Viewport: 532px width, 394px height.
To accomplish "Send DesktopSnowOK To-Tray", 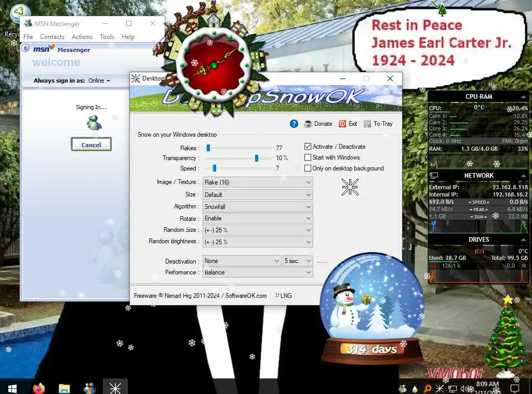I will [378, 124].
